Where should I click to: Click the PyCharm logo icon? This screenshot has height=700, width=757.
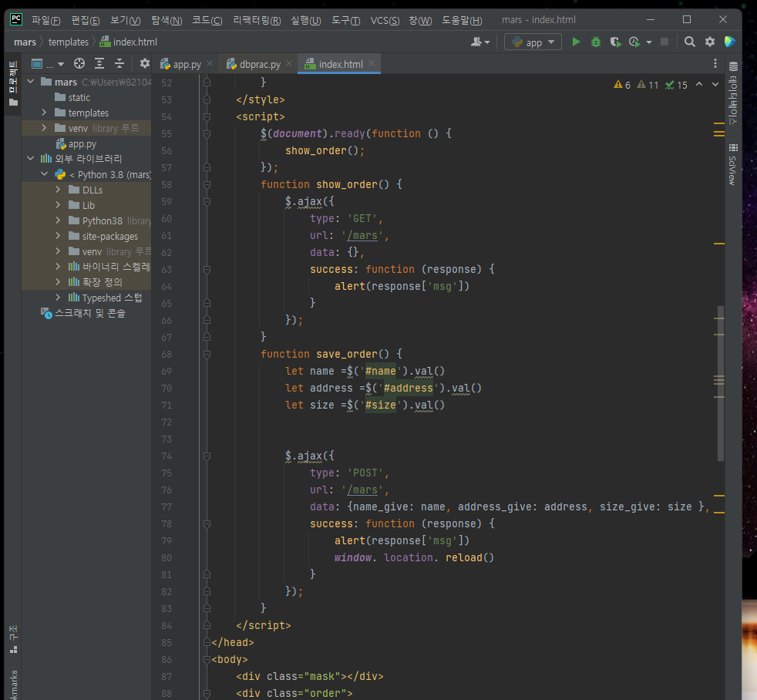tap(16, 19)
